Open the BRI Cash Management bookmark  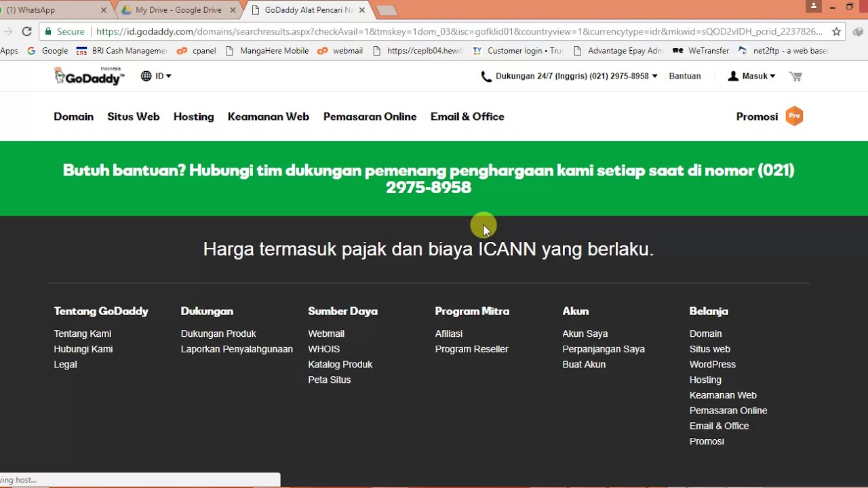click(121, 51)
